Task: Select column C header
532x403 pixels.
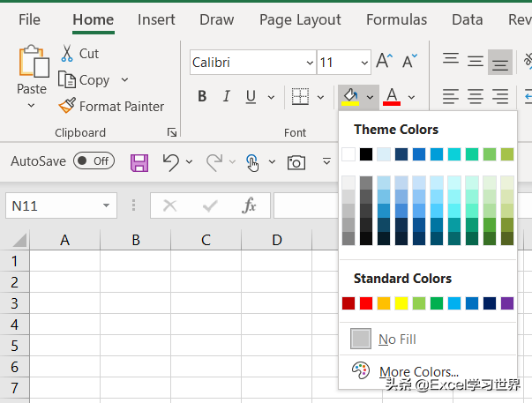Action: [x=206, y=240]
